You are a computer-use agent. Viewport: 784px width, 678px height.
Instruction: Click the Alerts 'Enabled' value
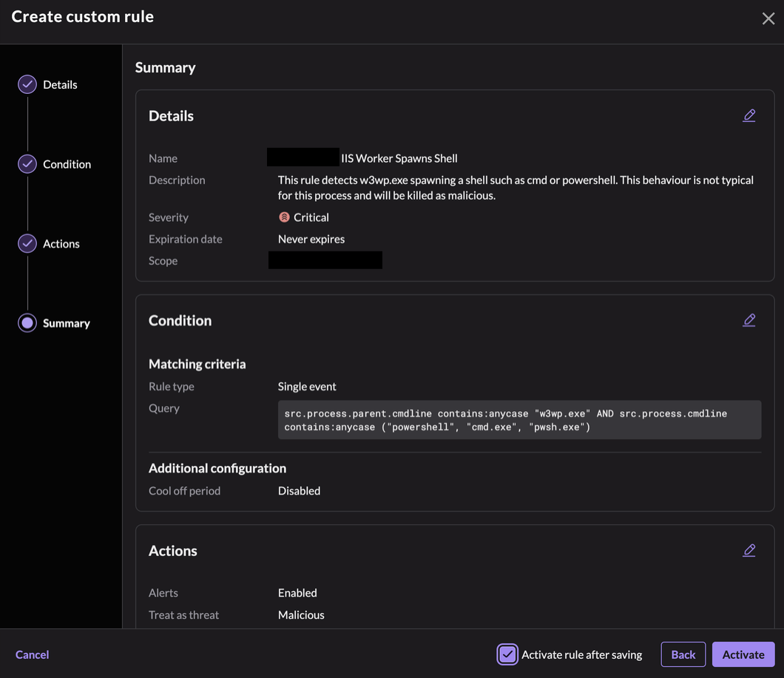click(x=297, y=593)
